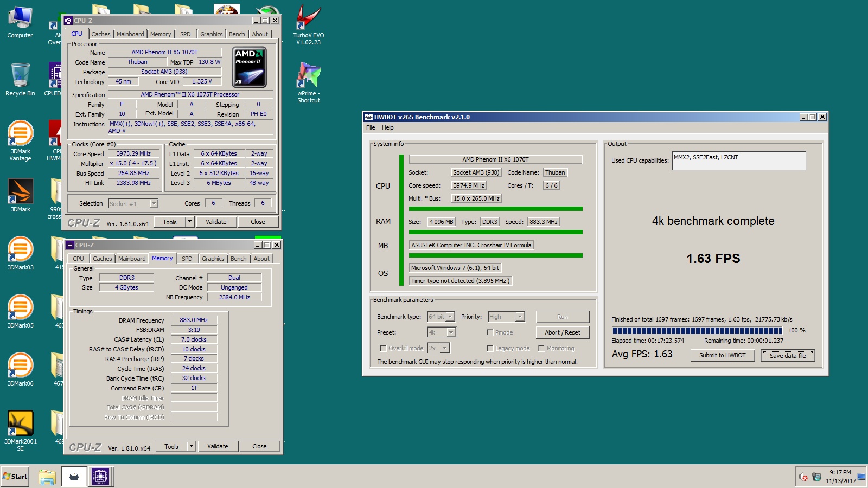Open File menu in HWBOT x265

click(x=371, y=127)
